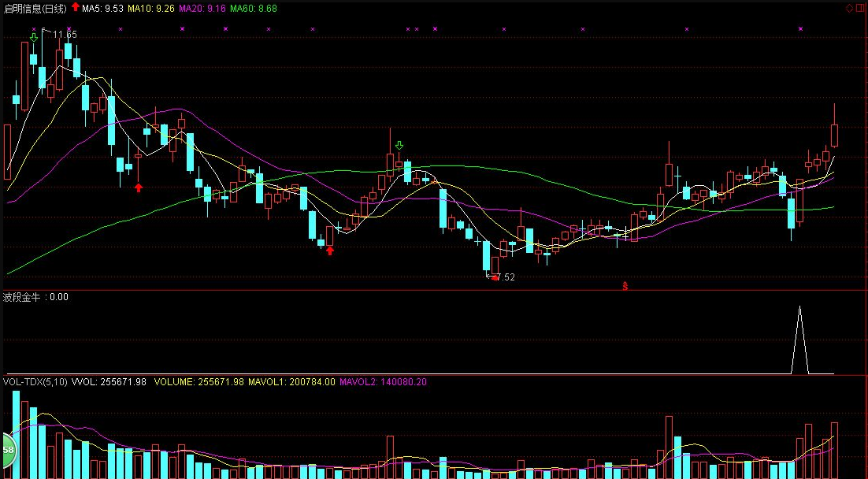
Task: Click the yellow VOLUME: 255671.98 value
Action: point(198,381)
